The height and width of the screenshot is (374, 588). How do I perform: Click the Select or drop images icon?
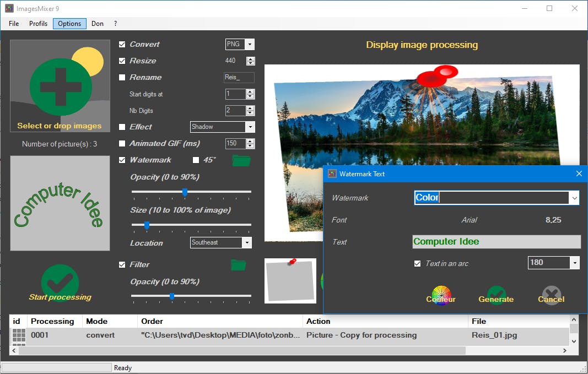click(60, 86)
